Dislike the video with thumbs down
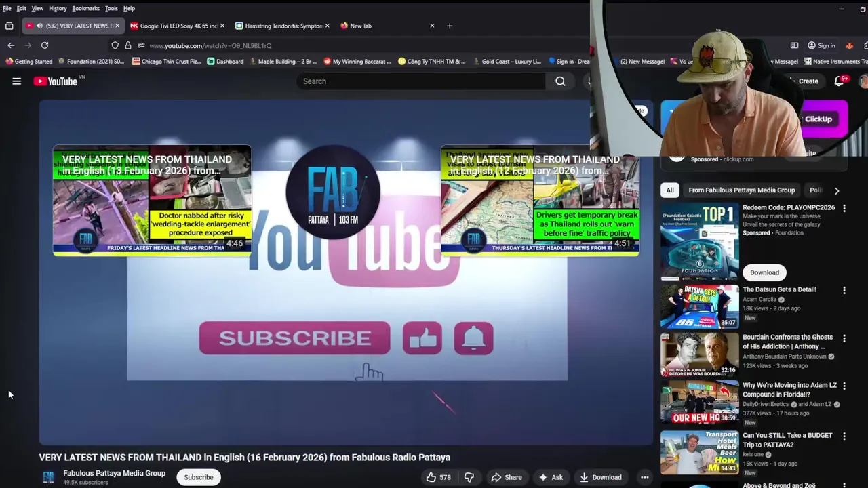 tap(469, 477)
